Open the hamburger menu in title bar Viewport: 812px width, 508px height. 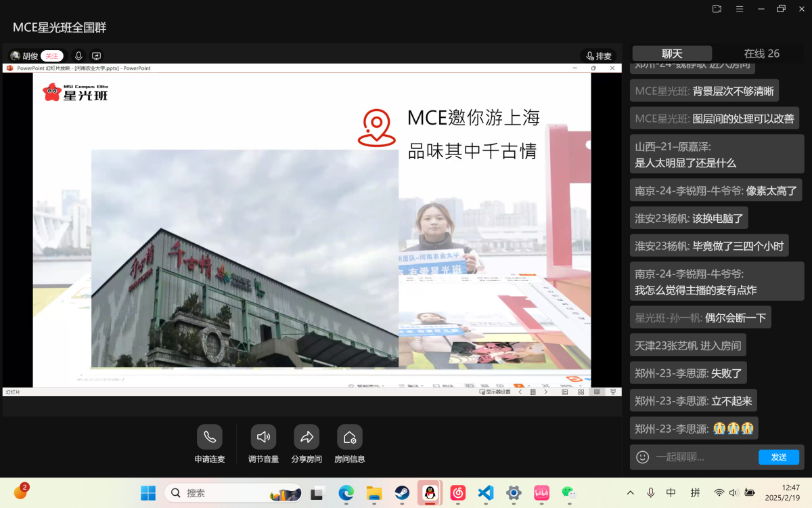740,9
